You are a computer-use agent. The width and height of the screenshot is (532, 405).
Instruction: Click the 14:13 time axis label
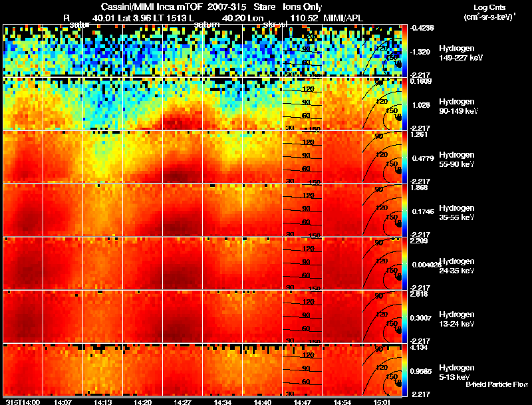click(x=102, y=402)
